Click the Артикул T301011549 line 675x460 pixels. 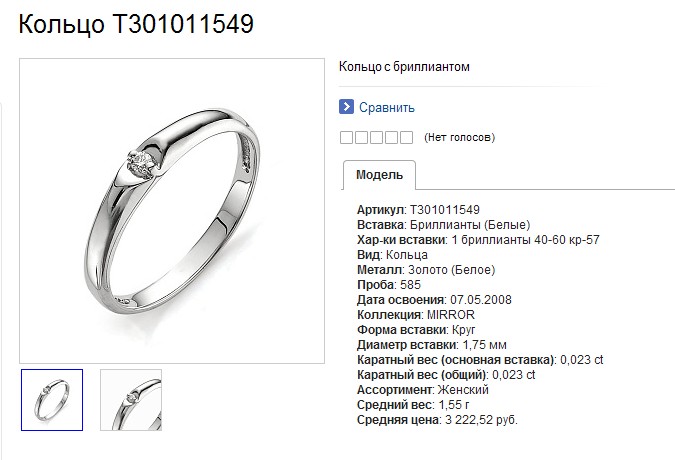click(x=418, y=210)
